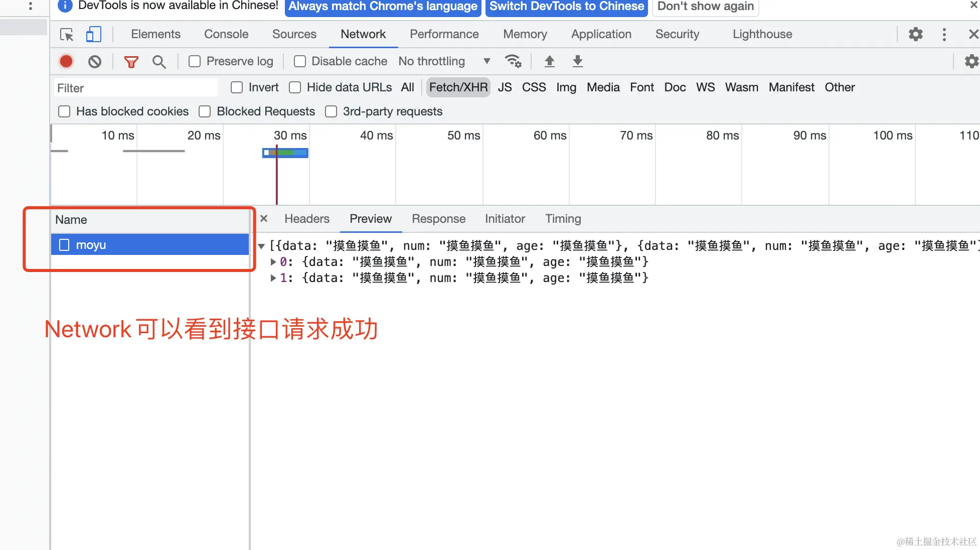Open the network filter funnel
The height and width of the screenshot is (550, 980).
tap(131, 61)
